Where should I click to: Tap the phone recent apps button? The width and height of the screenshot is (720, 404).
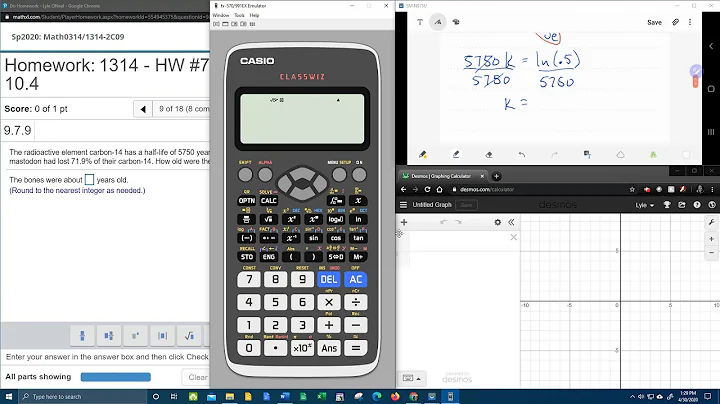point(711,132)
